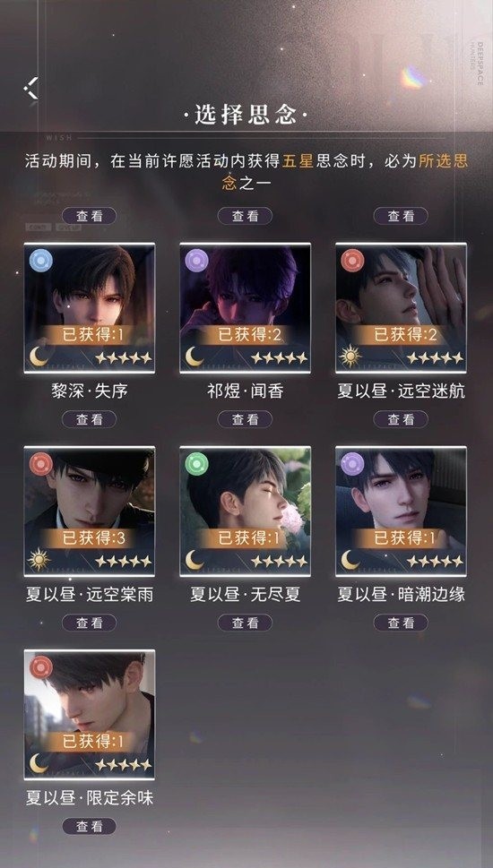Click 查看 under 祁煜·闻香

pos(245,419)
